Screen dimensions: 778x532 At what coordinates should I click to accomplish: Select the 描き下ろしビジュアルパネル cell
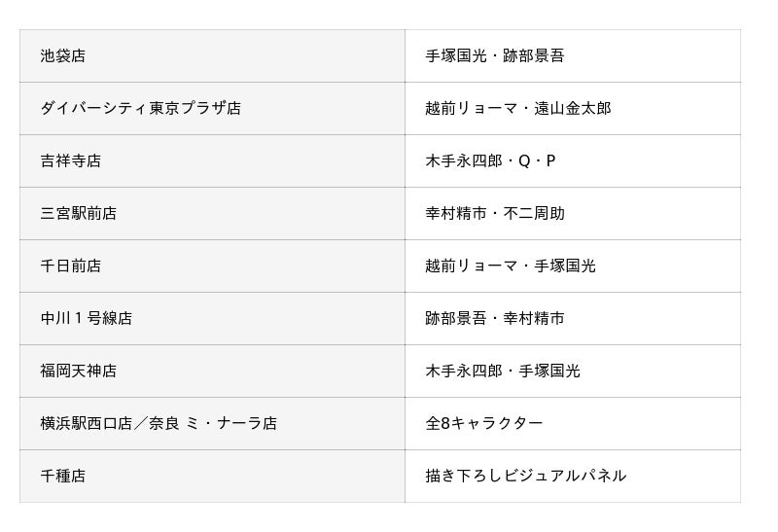click(525, 477)
